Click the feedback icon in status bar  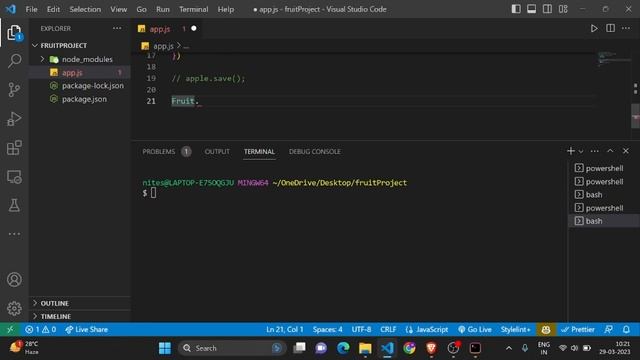point(609,329)
